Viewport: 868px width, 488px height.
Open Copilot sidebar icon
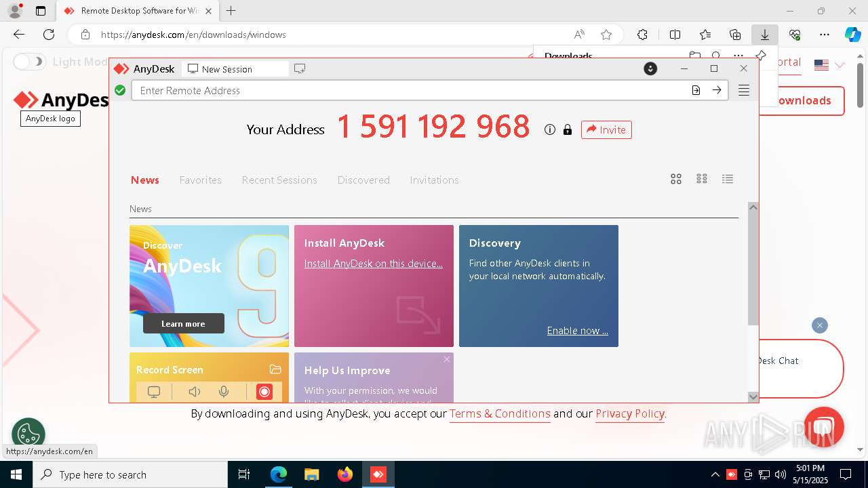(x=852, y=35)
